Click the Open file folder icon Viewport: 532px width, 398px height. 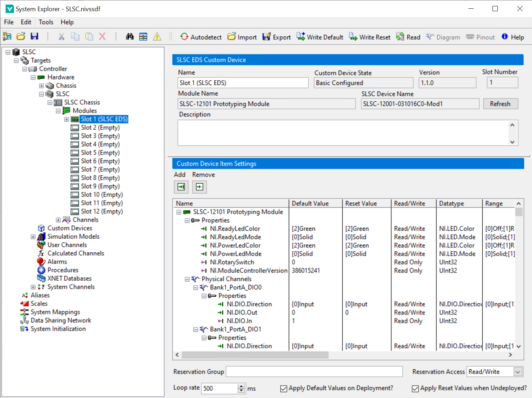[x=21, y=36]
